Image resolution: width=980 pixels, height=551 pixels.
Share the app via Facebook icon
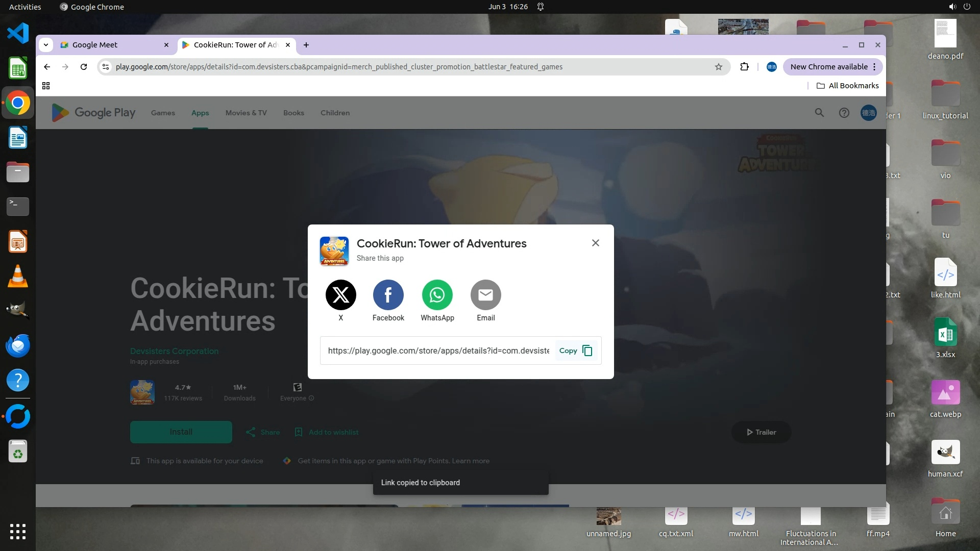tap(388, 295)
